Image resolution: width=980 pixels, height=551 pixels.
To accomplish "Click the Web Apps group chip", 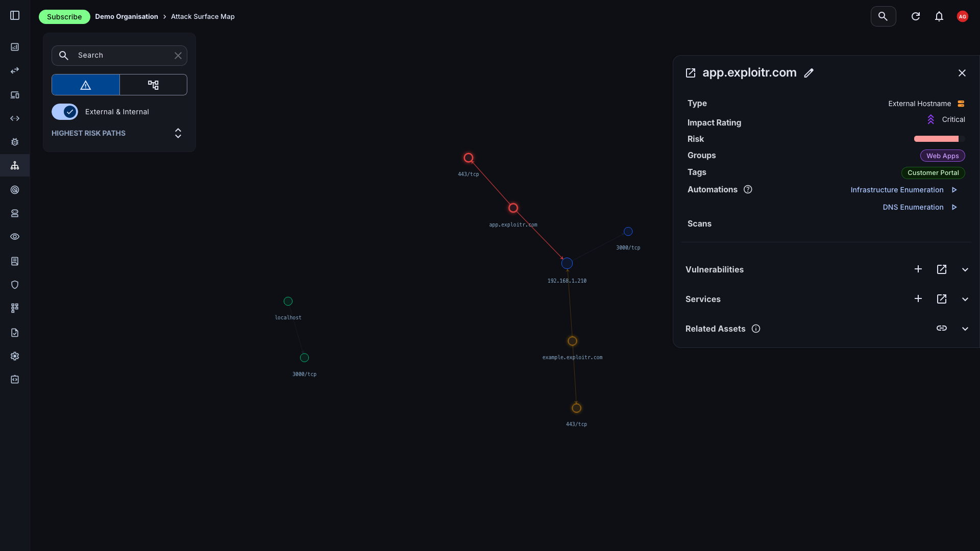I will (943, 156).
